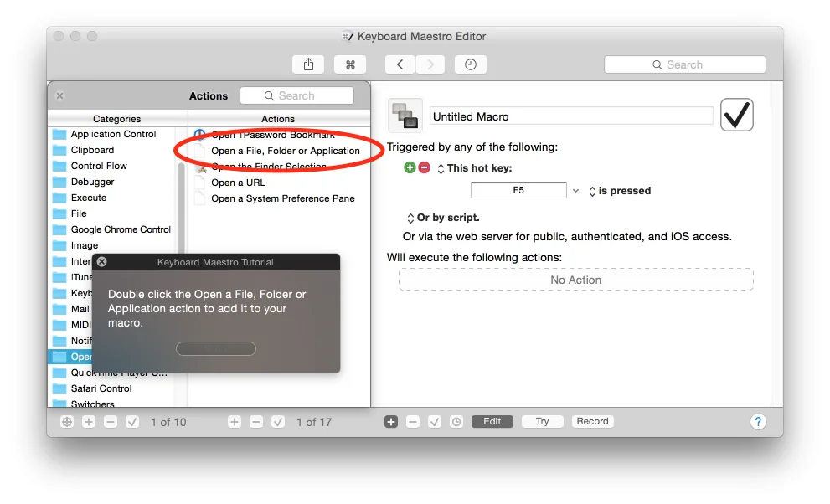Click the Actions column header
The height and width of the screenshot is (504, 830).
(278, 119)
